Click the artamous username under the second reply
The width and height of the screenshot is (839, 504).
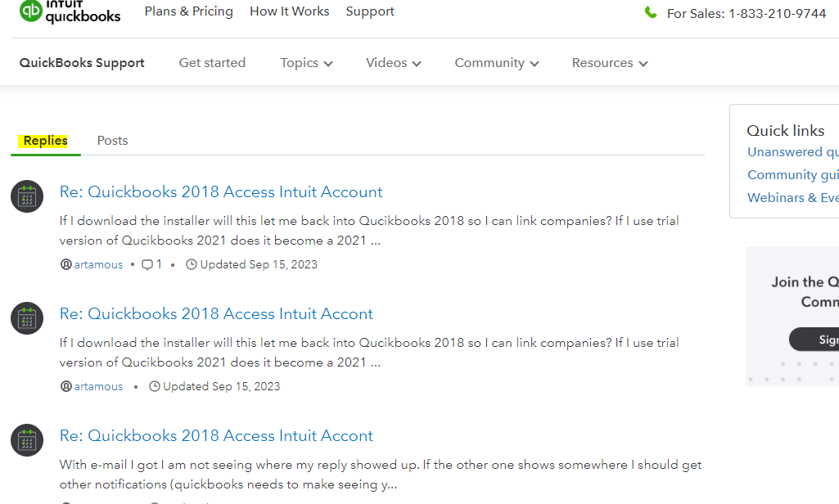click(x=98, y=386)
